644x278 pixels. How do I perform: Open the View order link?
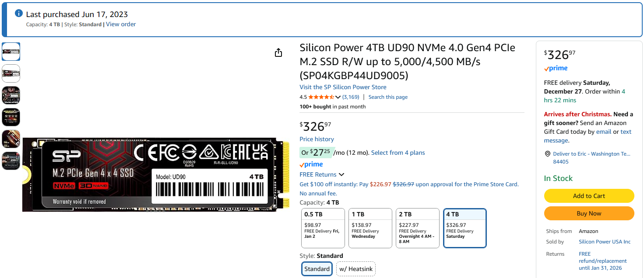tap(121, 24)
